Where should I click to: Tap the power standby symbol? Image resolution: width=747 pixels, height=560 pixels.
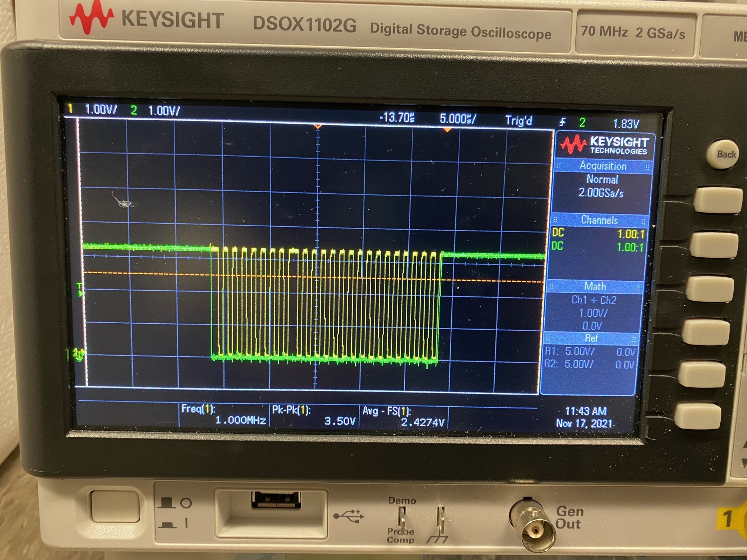point(187,503)
